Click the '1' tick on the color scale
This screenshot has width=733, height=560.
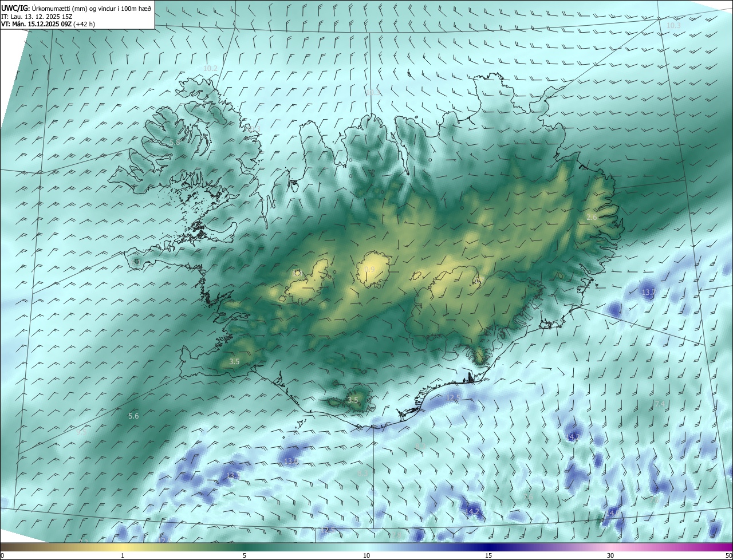123,555
